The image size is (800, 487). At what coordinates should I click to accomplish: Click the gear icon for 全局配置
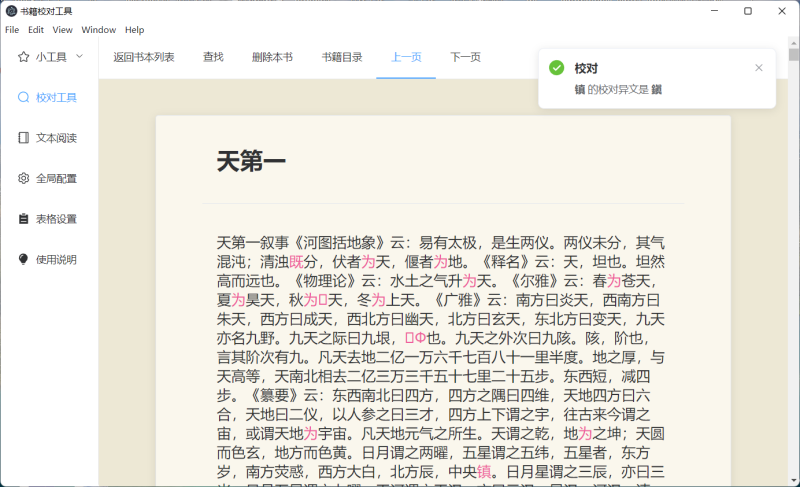pyautogui.click(x=23, y=178)
